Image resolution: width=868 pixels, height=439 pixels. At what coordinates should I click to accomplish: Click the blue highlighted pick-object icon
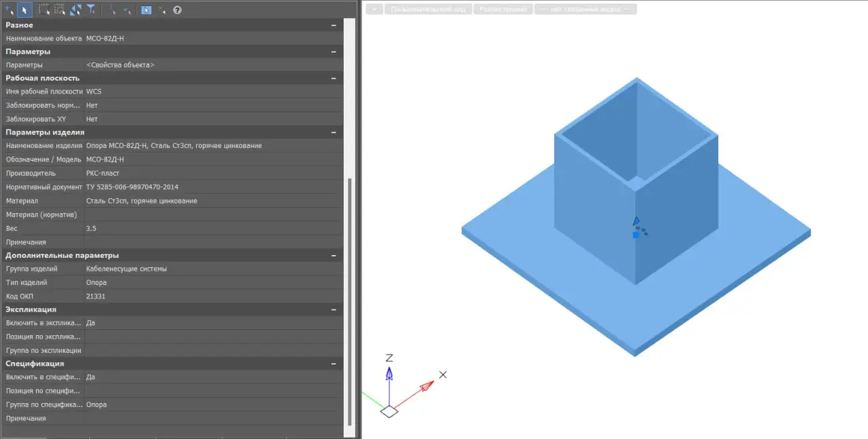point(146,9)
